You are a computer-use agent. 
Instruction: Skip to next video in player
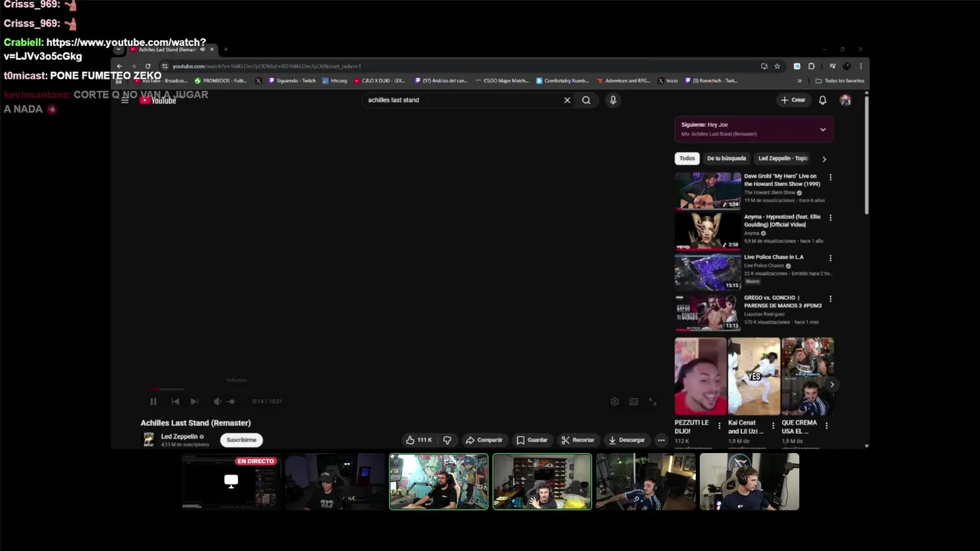click(194, 401)
